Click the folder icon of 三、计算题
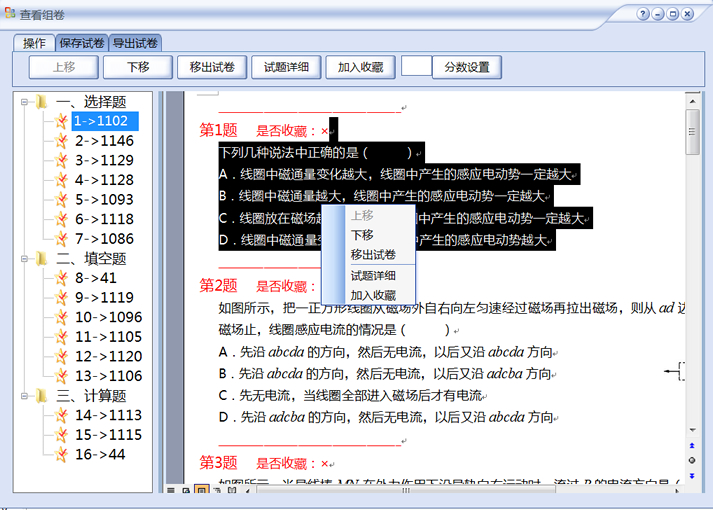The width and height of the screenshot is (713, 510). [41, 395]
